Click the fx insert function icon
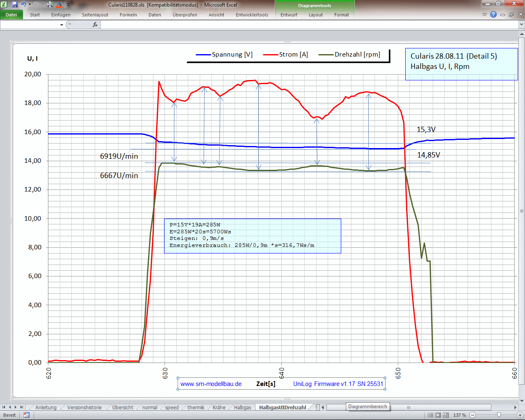Screen dimensions: 525x420 click(x=95, y=25)
